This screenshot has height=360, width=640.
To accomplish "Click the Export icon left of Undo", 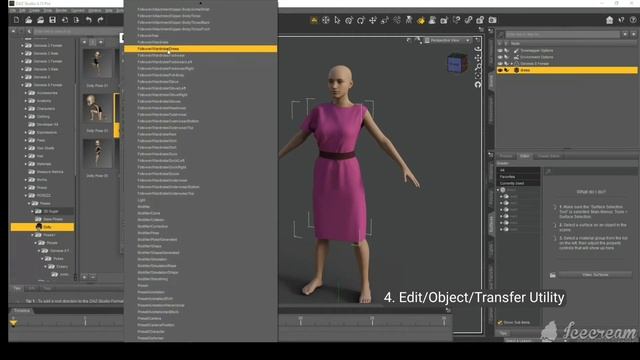I will tap(76, 20).
